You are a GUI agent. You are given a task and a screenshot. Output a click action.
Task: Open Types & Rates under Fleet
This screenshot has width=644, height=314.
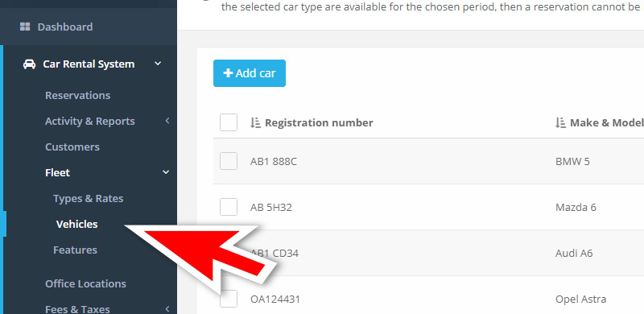tap(89, 199)
